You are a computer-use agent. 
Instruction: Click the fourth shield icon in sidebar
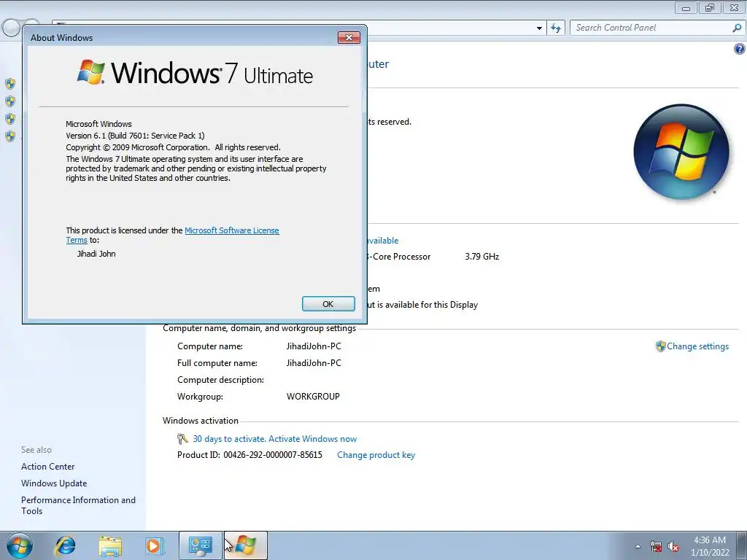(10, 136)
